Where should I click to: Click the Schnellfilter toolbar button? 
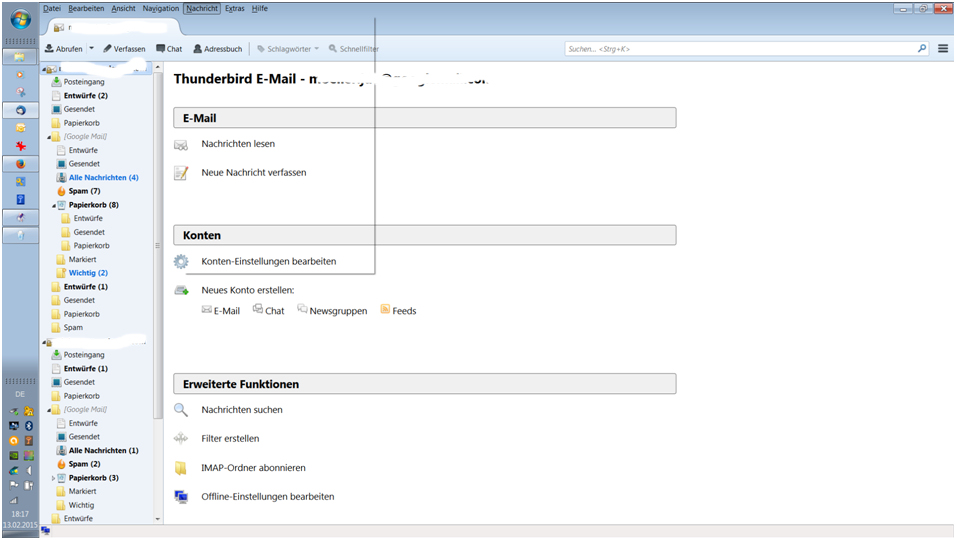pos(354,49)
